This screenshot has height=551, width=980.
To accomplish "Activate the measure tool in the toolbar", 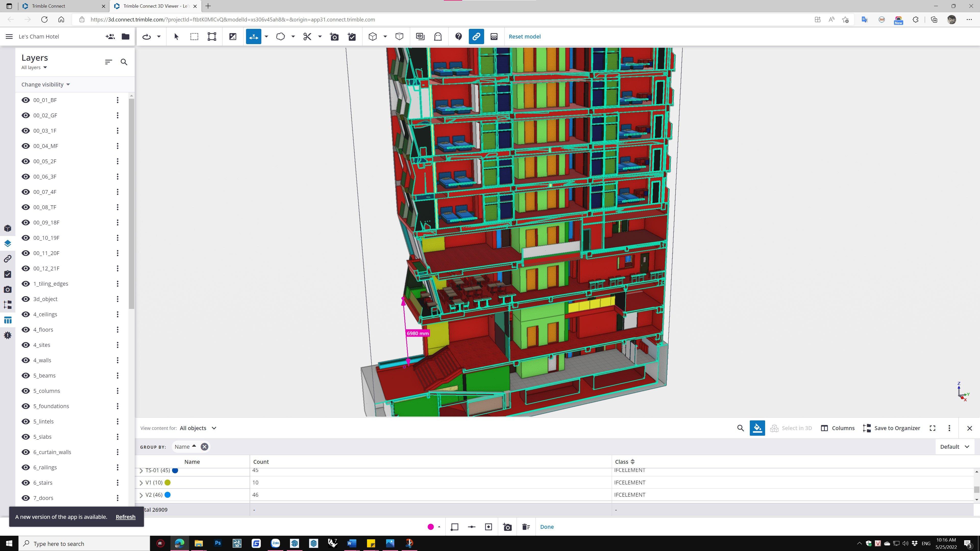I will 253,36.
